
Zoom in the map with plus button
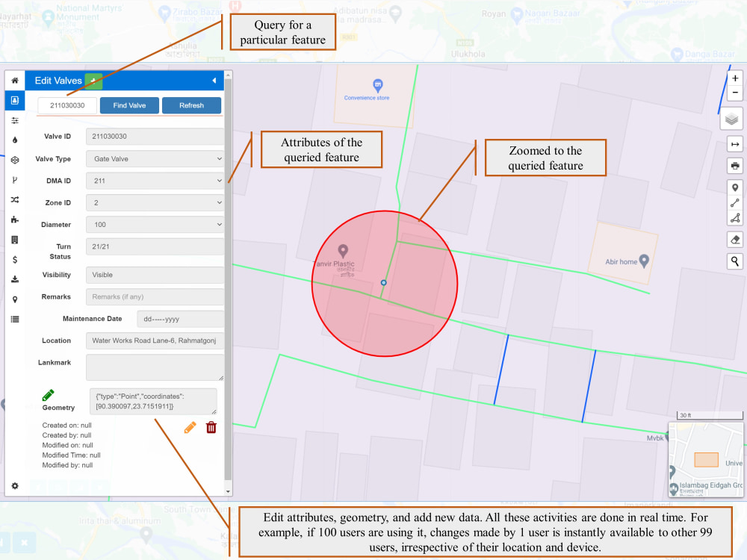point(735,78)
